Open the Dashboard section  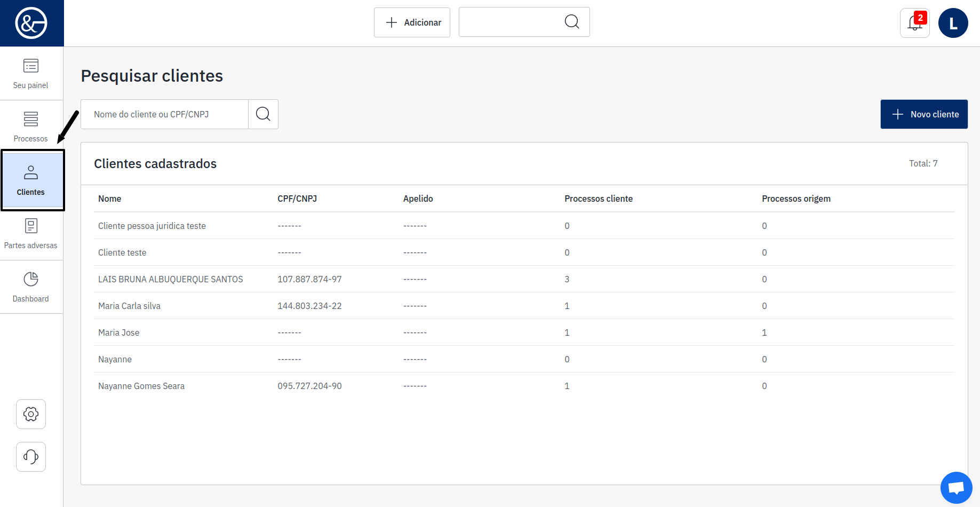31,287
